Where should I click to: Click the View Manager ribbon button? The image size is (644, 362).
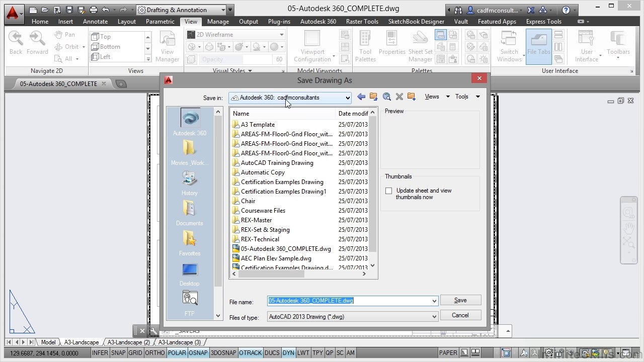[167, 47]
